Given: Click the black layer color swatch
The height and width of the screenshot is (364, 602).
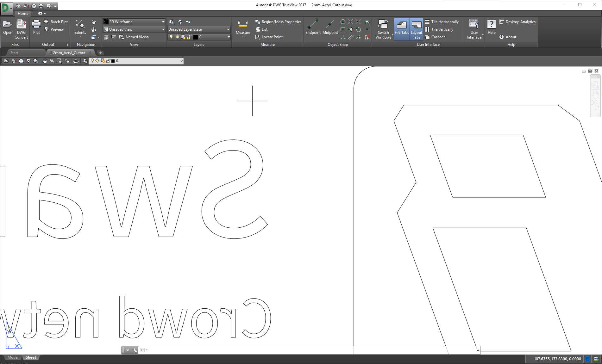Looking at the screenshot, I should click(x=196, y=37).
